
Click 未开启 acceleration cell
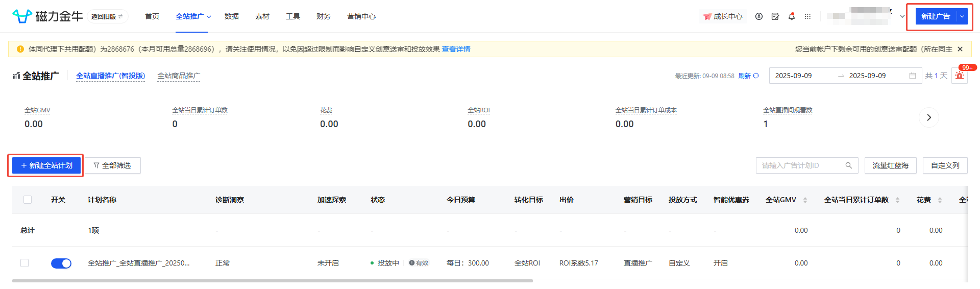click(x=328, y=263)
